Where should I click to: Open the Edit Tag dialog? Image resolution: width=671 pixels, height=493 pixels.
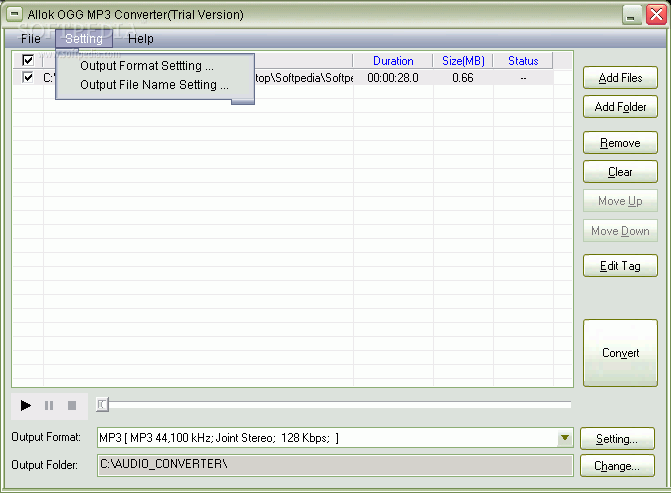click(x=620, y=266)
